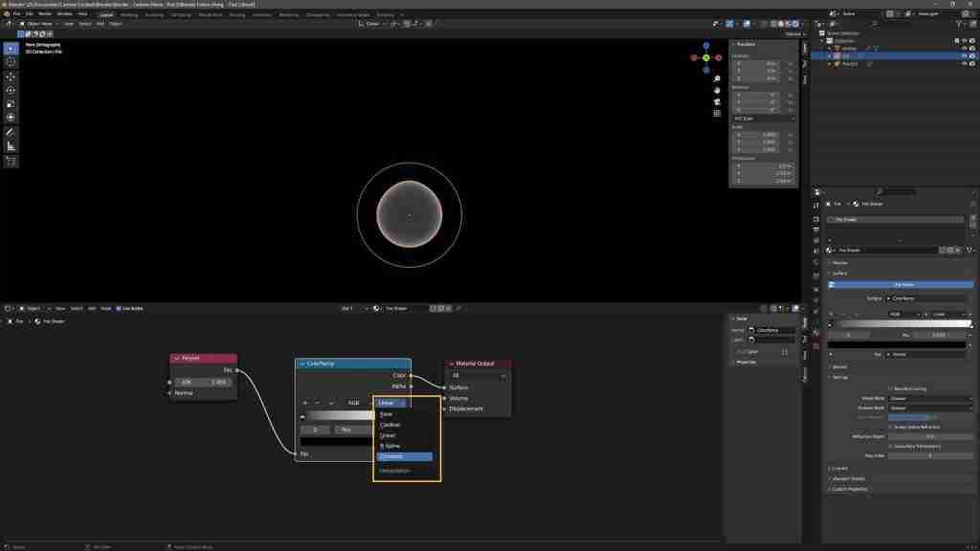Click the gradient ramp in material properties

click(x=900, y=324)
